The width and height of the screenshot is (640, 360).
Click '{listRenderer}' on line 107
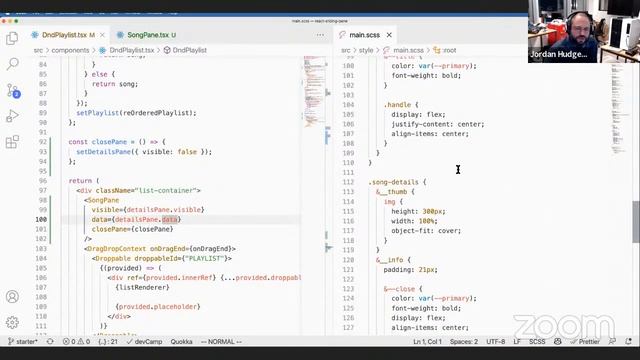coord(142,287)
